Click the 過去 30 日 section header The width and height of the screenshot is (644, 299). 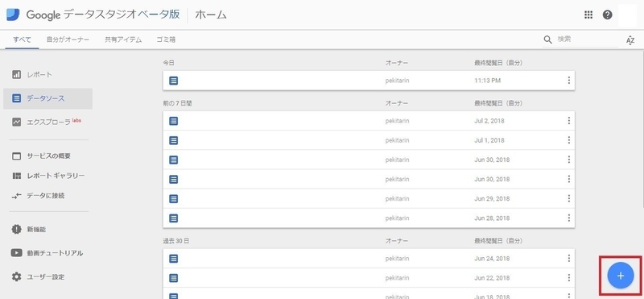(x=175, y=241)
